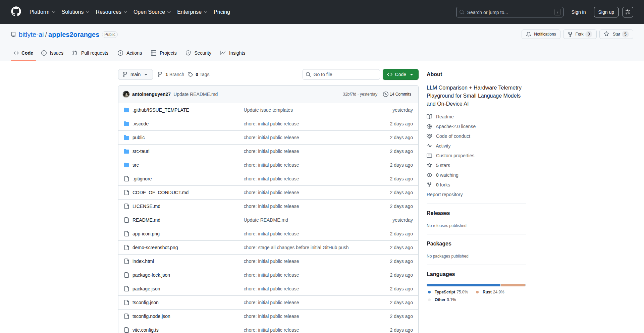Click the TypeScript segment of language bar
Viewport: 644px width, 333px height.
click(x=463, y=285)
